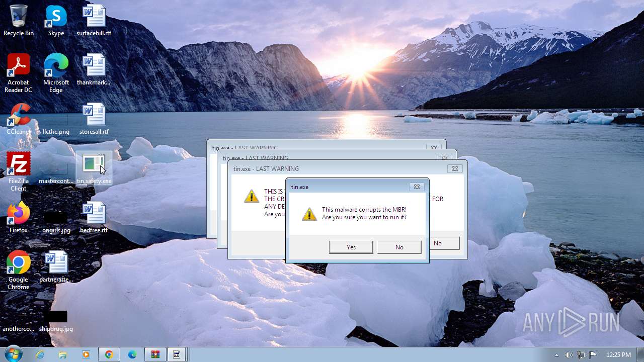The height and width of the screenshot is (362, 644).
Task: Select the surfacebill.rtf document
Action: coord(94,21)
